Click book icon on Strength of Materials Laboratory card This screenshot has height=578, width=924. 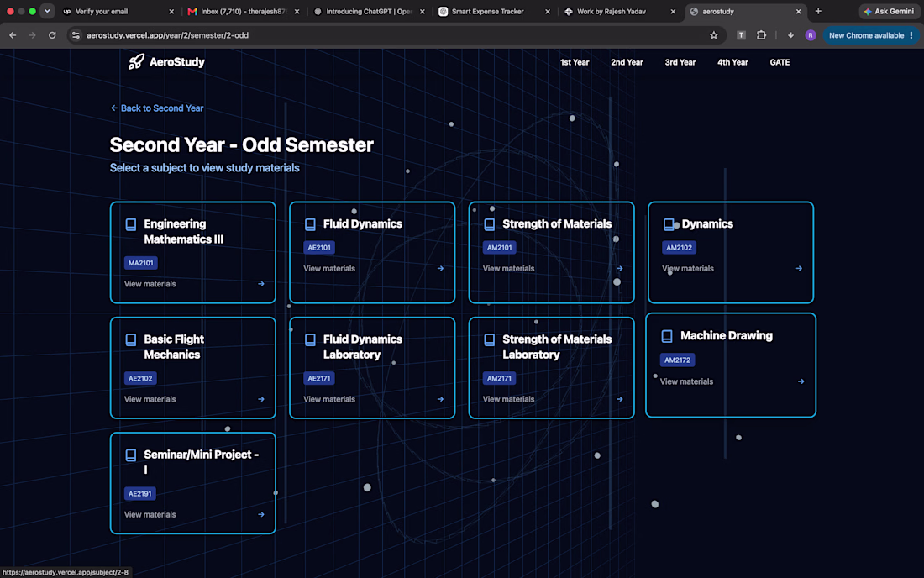[x=489, y=340]
